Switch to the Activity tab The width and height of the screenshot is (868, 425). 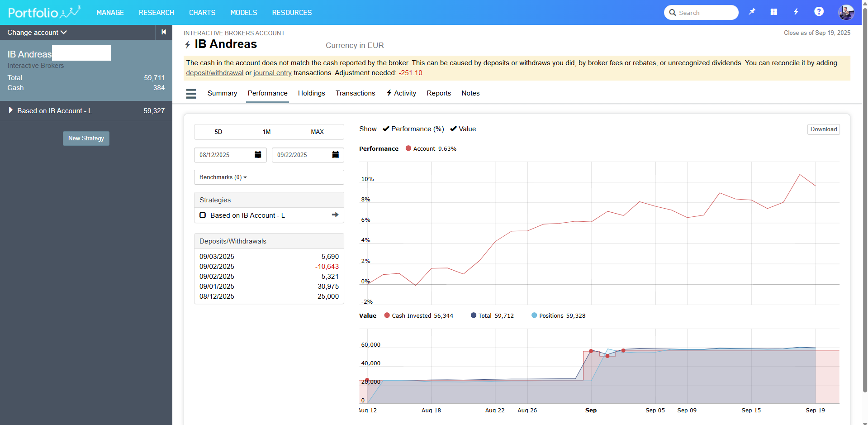(x=401, y=93)
